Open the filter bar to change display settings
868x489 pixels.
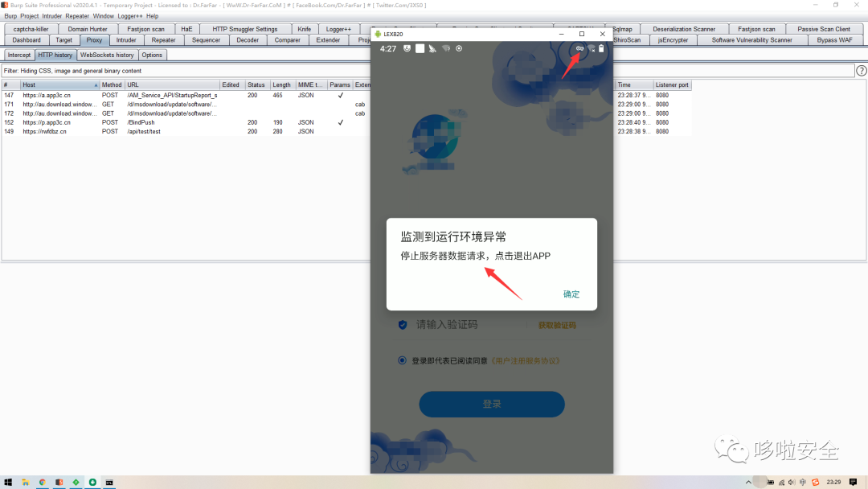[x=426, y=71]
